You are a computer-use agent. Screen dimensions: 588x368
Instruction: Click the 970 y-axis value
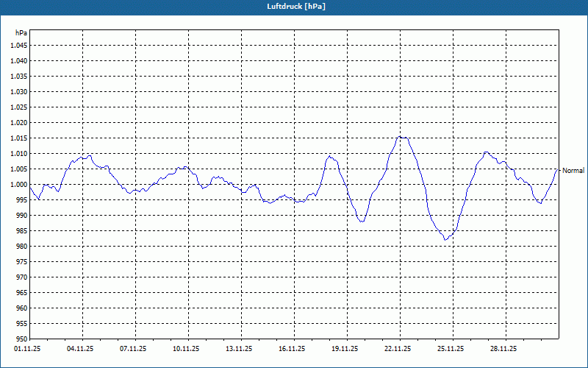pyautogui.click(x=22, y=277)
